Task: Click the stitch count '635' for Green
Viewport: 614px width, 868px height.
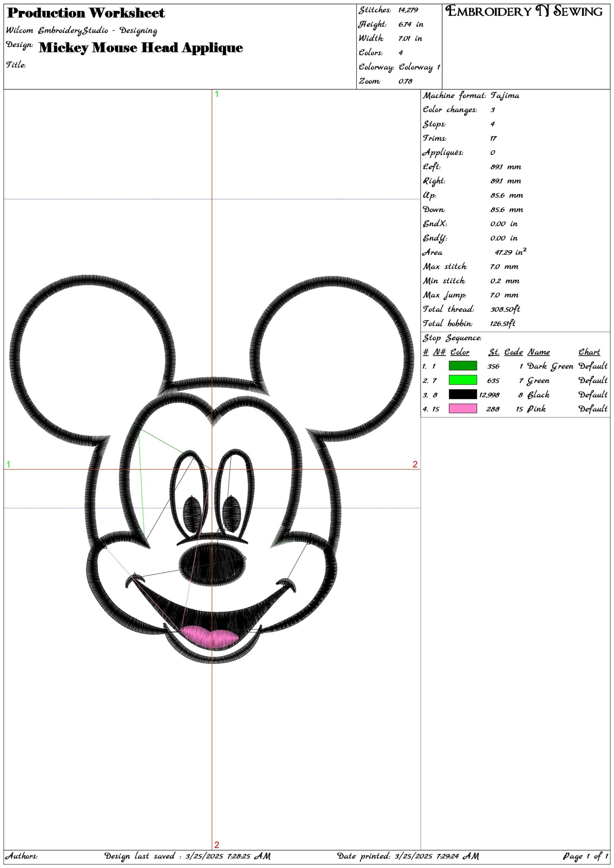Action: click(493, 381)
